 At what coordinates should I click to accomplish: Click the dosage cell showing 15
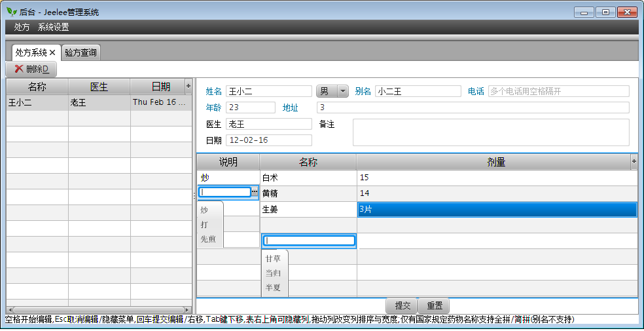tap(497, 178)
